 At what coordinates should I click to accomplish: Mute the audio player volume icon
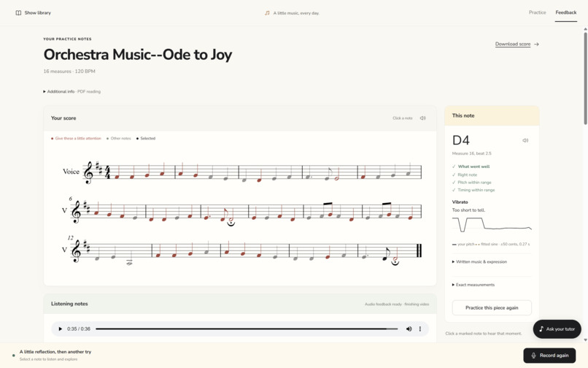(409, 329)
